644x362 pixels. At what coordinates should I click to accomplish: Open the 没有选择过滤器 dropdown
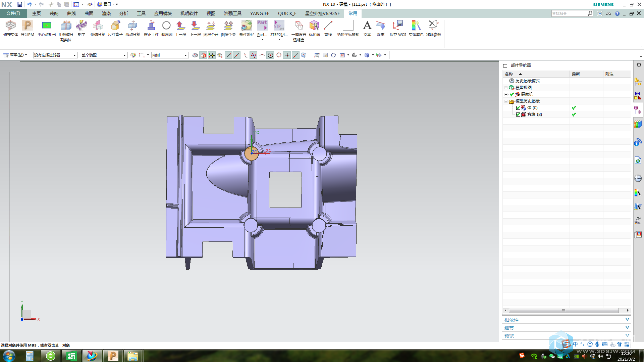[x=55, y=55]
